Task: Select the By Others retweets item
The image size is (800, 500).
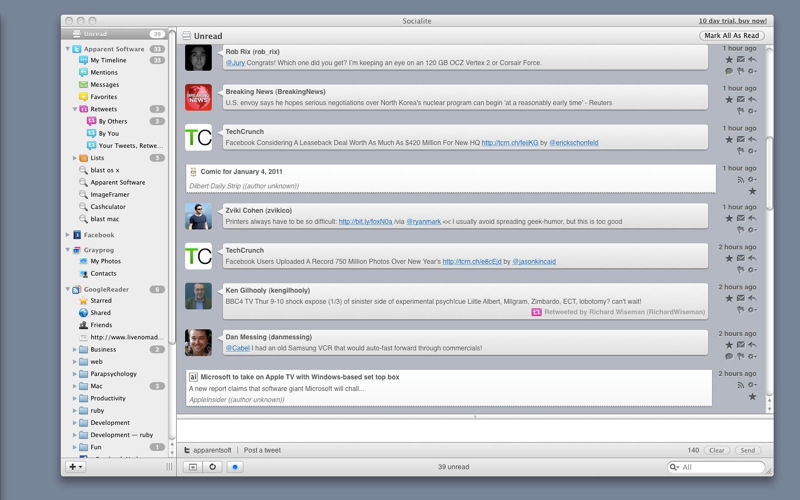Action: tap(115, 121)
